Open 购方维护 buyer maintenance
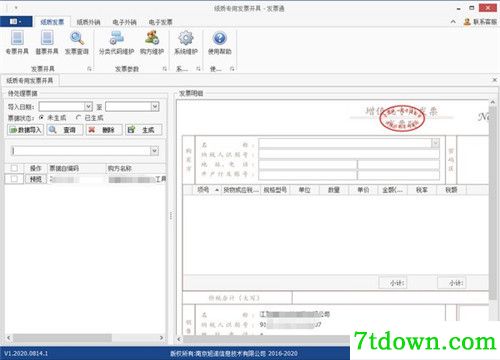500x360 pixels. [152, 43]
